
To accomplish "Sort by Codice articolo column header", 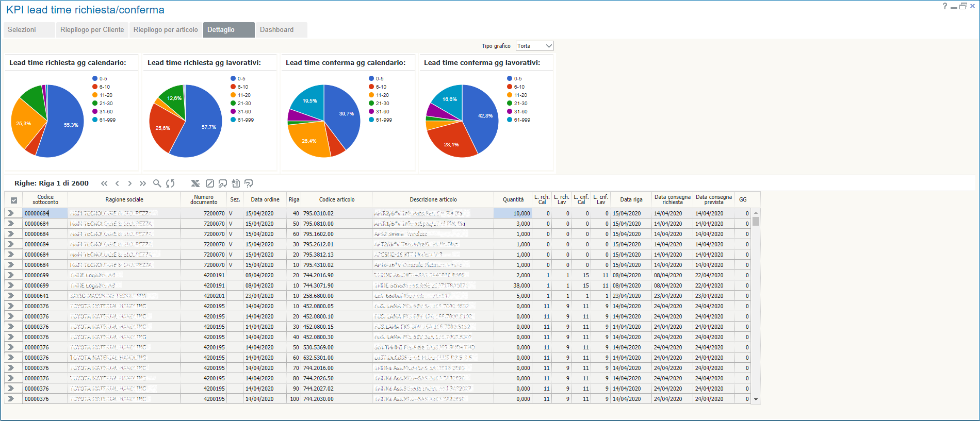I will 337,200.
